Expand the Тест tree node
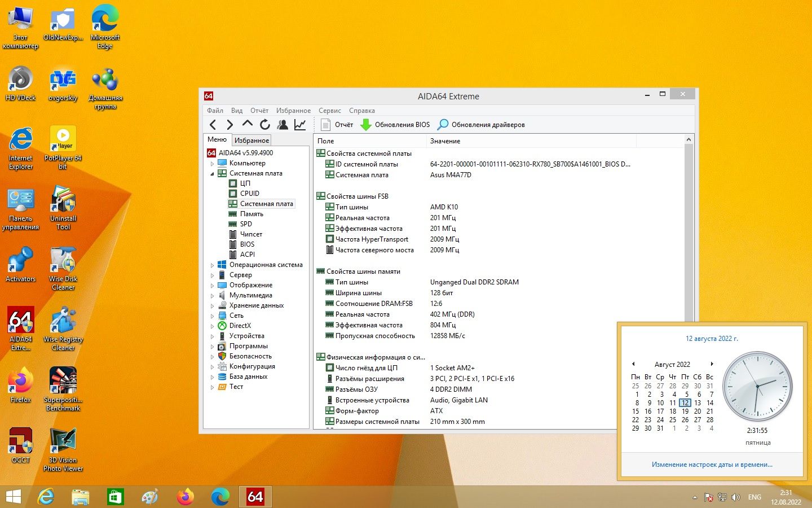The height and width of the screenshot is (508, 812). 213,387
